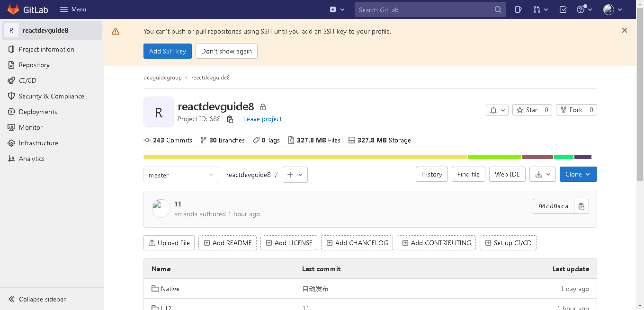Open Project information in sidebar
Image resolution: width=644 pixels, height=310 pixels.
[52, 49]
